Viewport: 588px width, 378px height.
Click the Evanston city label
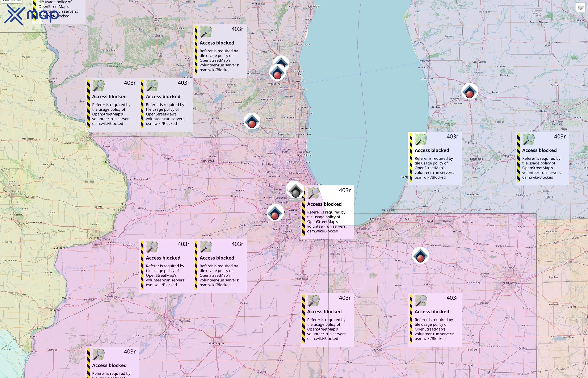316,184
